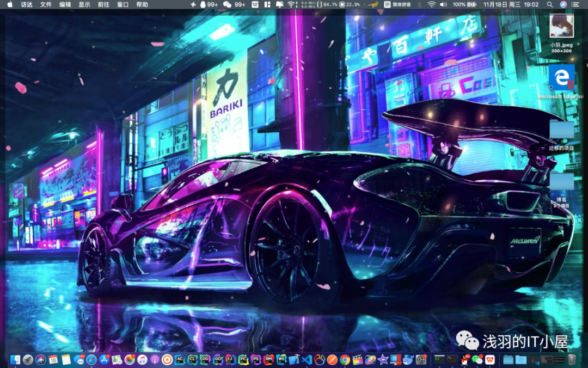Launch AppCode (AC) from the Dock
588x368 pixels.
(x=180, y=360)
